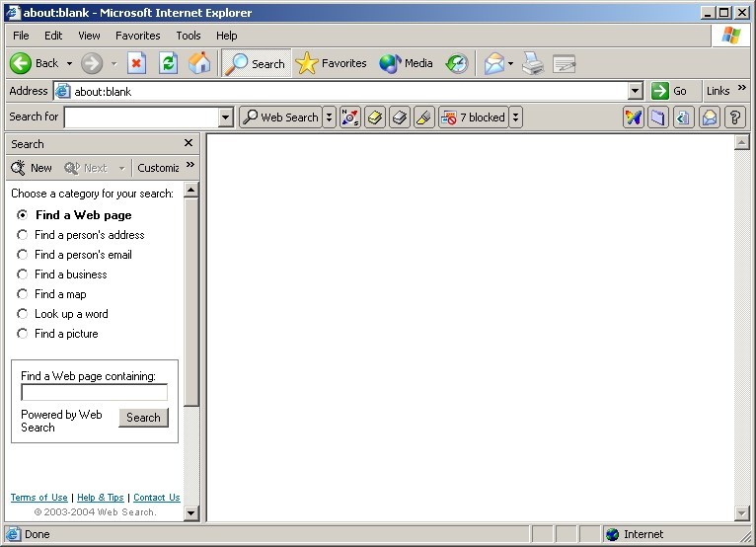The width and height of the screenshot is (756, 547).
Task: Click the grey eraser icon in search toolbar
Action: 400,117
